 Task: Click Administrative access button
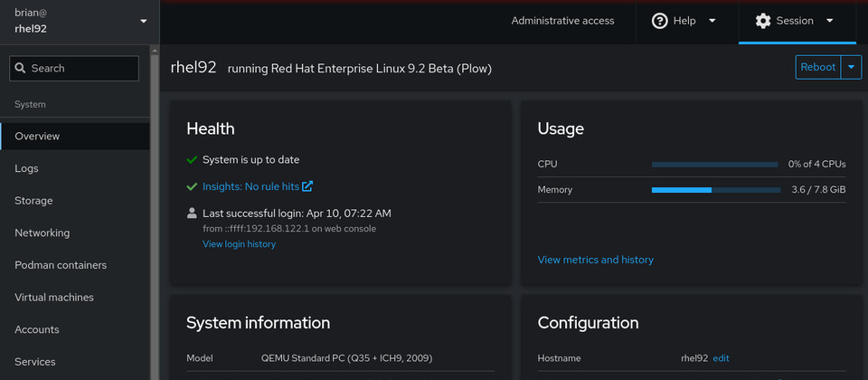[562, 21]
